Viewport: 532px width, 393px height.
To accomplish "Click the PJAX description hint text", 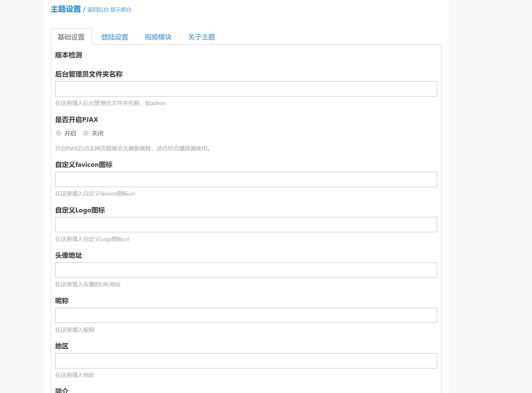I will point(133,148).
